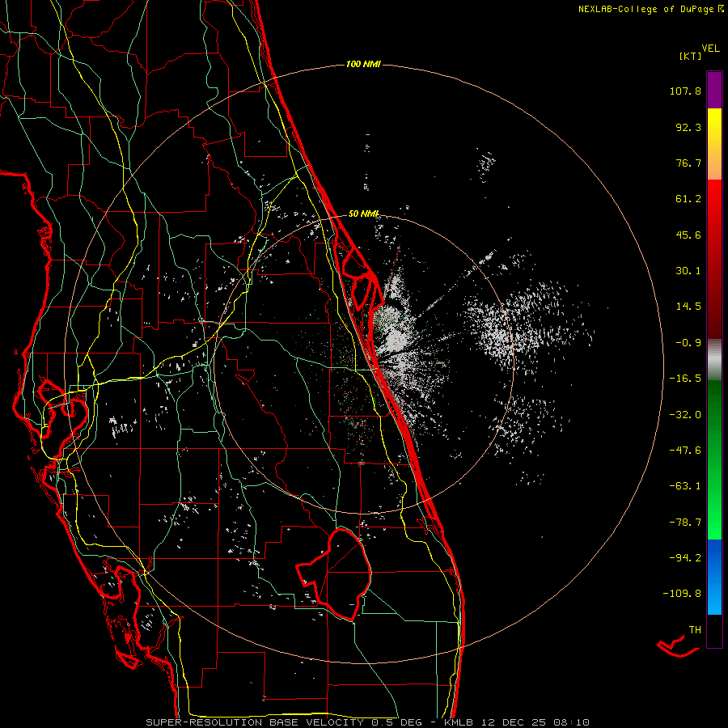Click the 50 NMI range ring label
The image size is (728, 728).
pyautogui.click(x=363, y=214)
